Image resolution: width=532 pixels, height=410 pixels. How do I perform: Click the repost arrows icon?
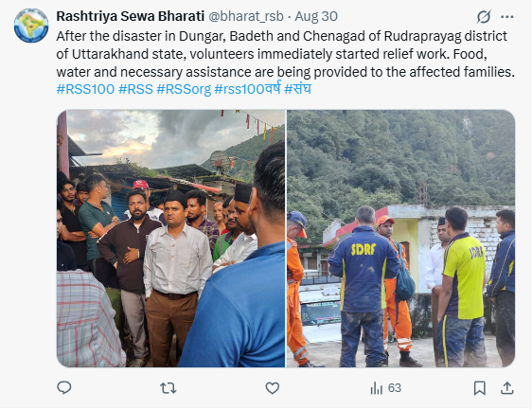(x=168, y=387)
